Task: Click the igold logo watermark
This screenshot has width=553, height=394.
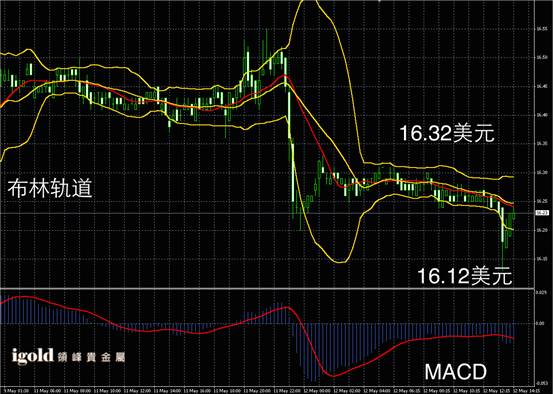Action: 68,356
